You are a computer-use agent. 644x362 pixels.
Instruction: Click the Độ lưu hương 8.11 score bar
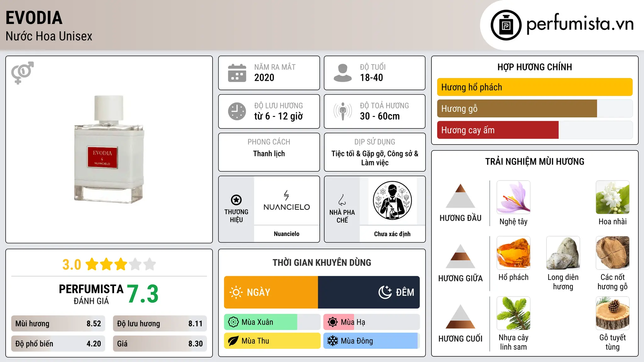point(160,324)
